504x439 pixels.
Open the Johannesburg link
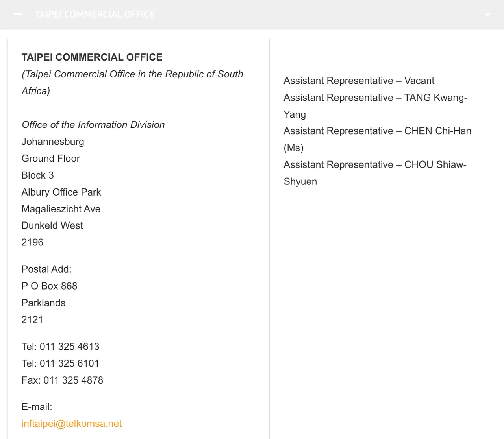(53, 142)
